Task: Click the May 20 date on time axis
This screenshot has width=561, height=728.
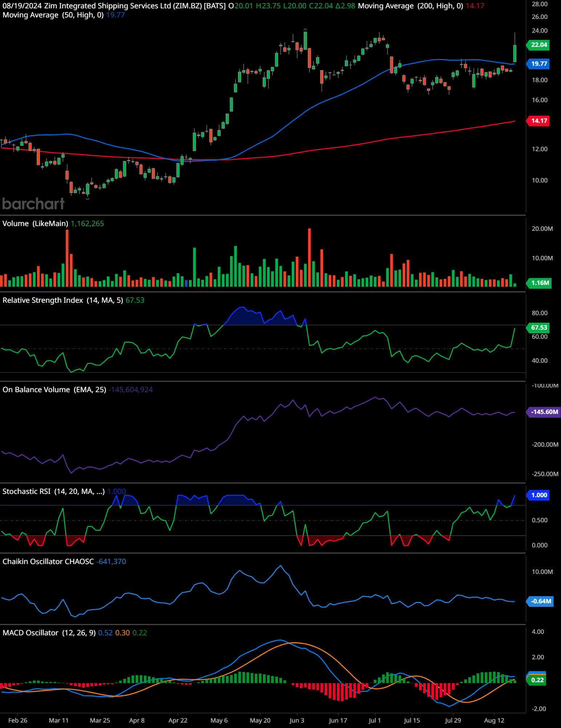Action: (260, 720)
